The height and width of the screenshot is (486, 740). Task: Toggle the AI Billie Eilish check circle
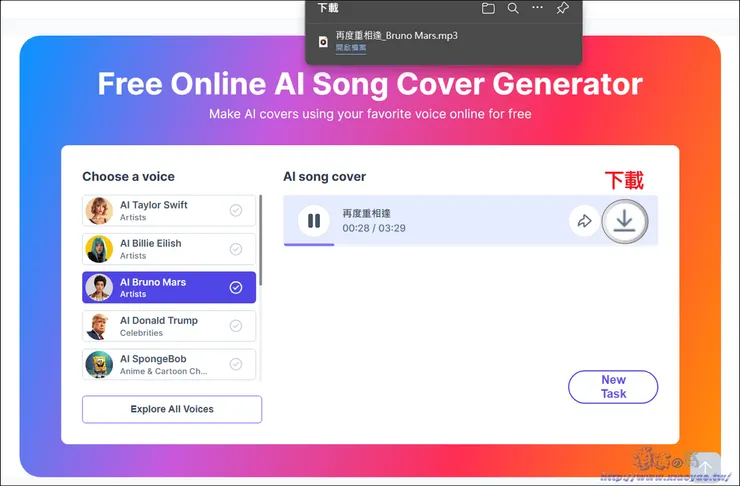(236, 249)
